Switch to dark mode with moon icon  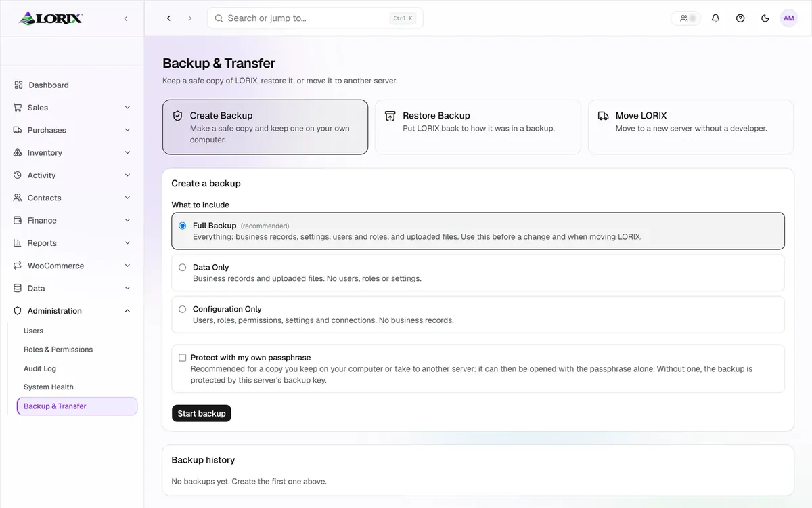click(x=765, y=18)
